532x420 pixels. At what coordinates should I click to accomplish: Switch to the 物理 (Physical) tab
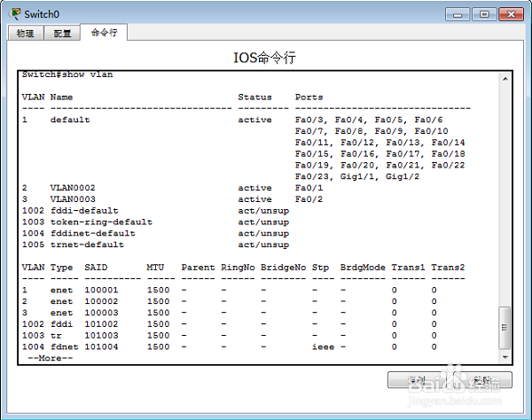tap(26, 33)
